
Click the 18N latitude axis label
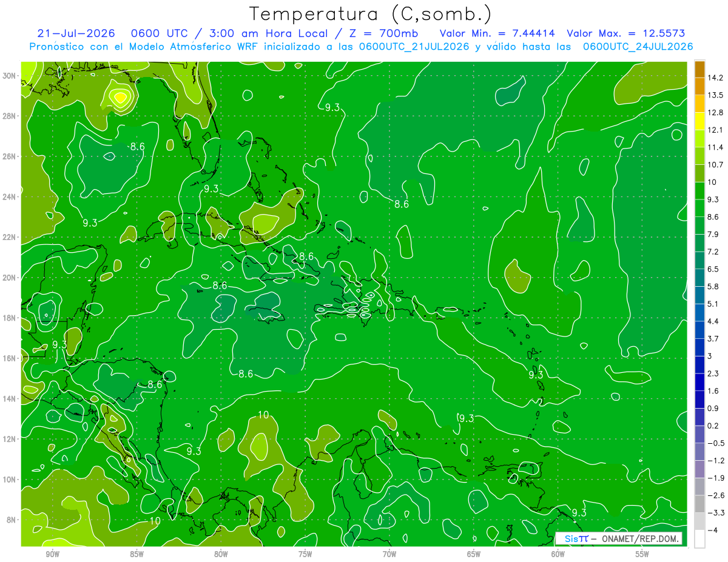9,318
